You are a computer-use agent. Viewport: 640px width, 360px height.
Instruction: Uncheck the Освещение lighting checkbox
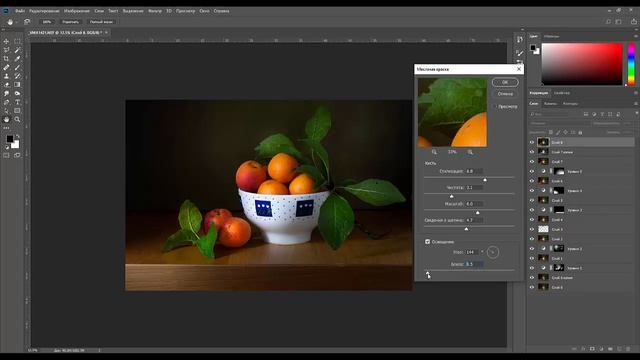[427, 242]
